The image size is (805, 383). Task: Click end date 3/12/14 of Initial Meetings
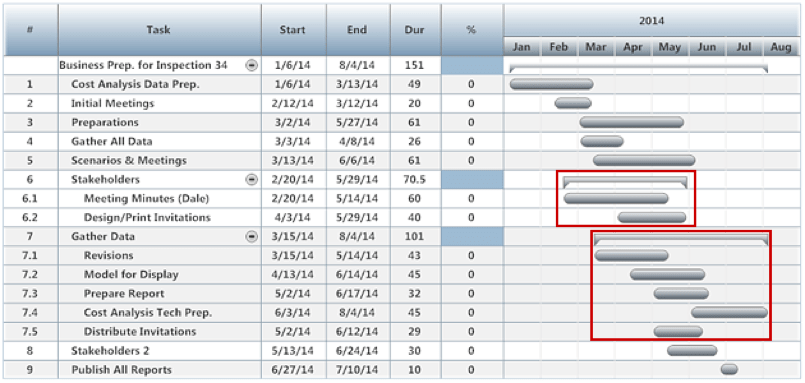tap(357, 103)
